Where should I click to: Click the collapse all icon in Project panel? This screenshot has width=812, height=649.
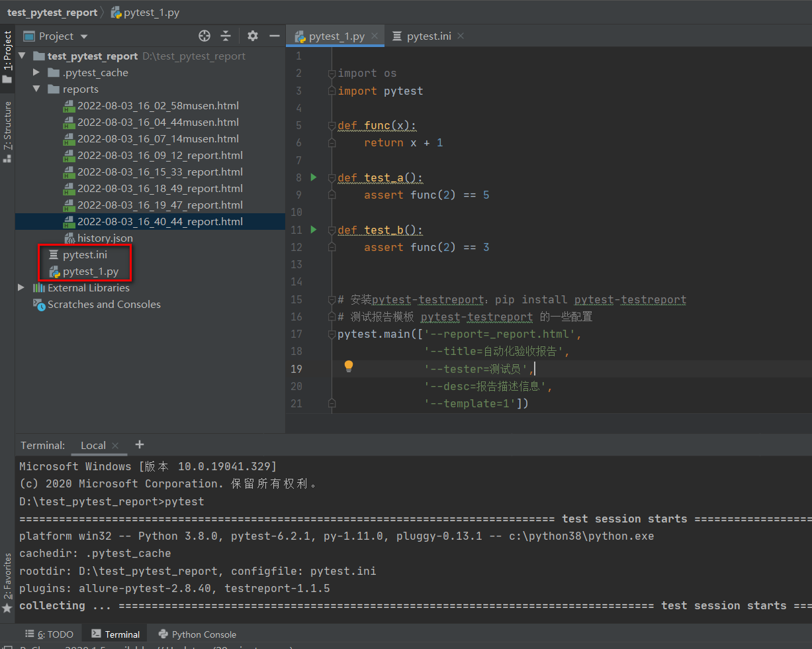point(226,36)
